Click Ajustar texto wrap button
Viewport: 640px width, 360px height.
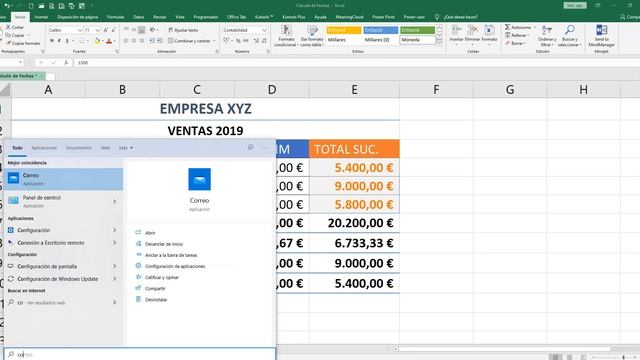183,30
